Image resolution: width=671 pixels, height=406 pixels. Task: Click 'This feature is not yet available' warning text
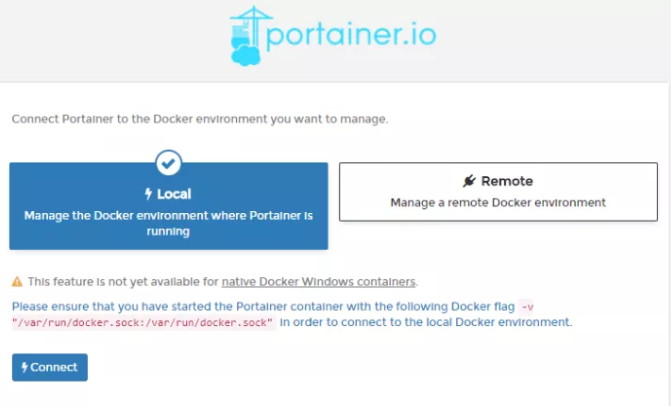(123, 282)
